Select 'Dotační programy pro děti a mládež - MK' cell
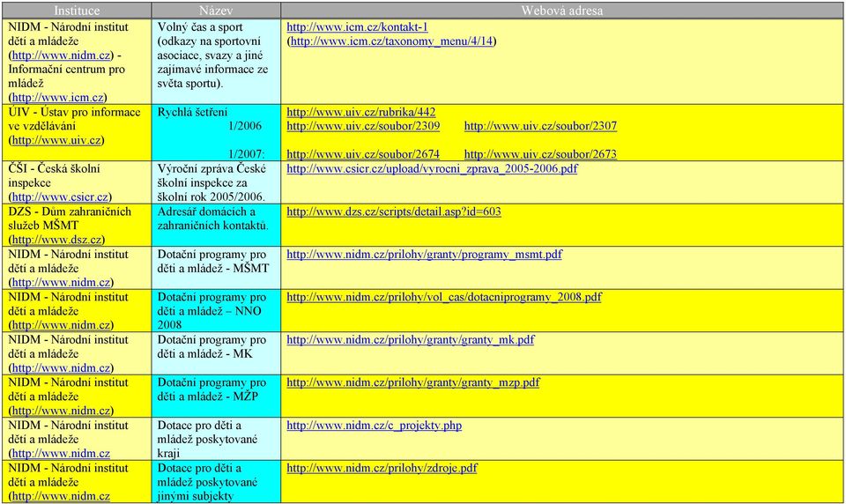 tap(216, 353)
